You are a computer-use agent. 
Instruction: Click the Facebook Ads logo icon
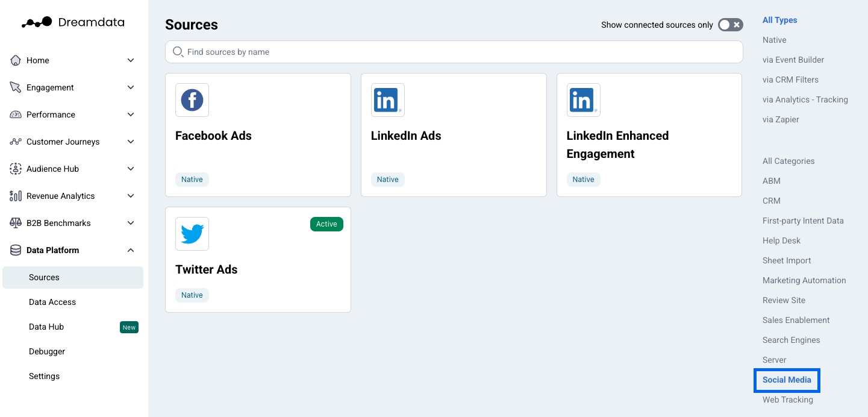coord(192,100)
